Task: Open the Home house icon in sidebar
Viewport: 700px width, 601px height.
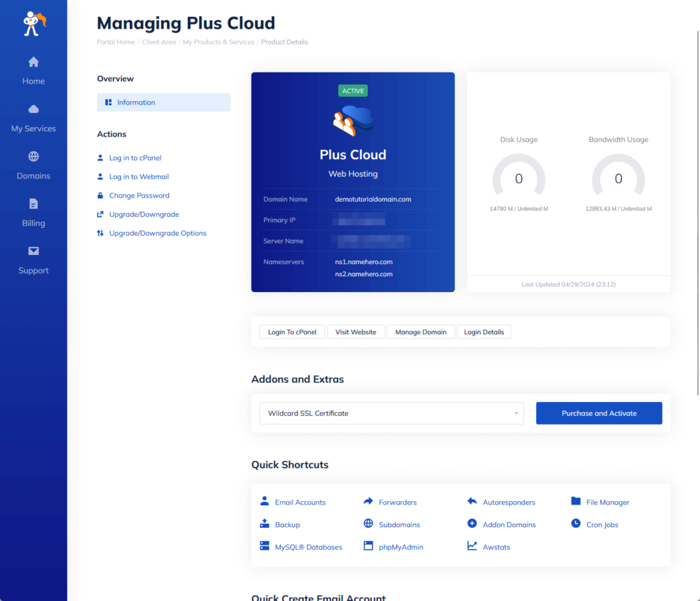Action: [33, 62]
